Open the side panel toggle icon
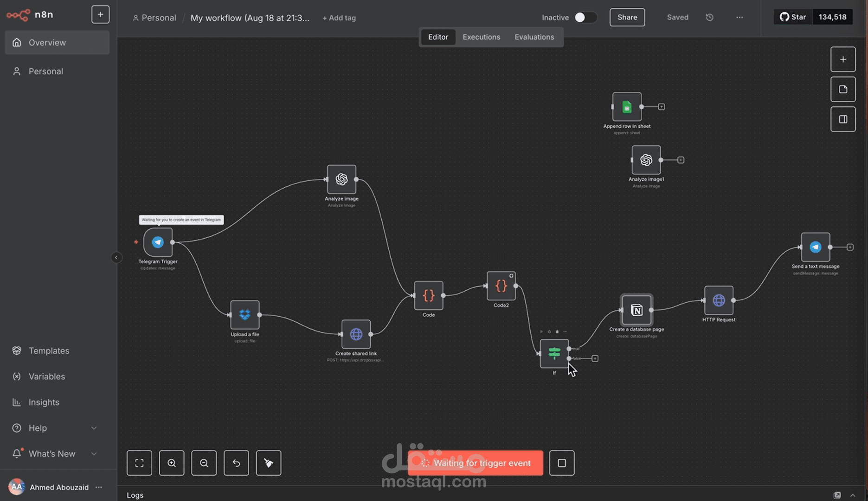Screen dimensions: 868x501 coord(843,119)
